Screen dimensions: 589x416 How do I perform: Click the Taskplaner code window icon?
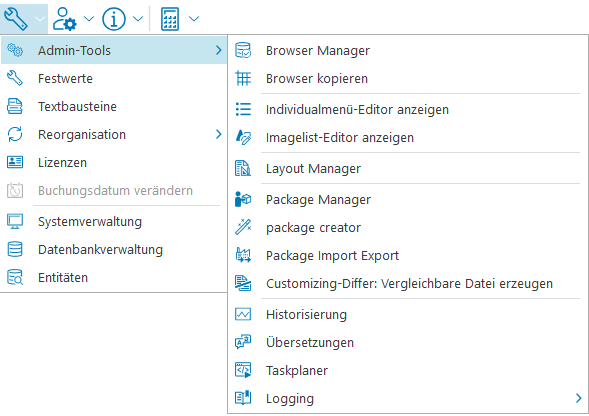tap(243, 370)
